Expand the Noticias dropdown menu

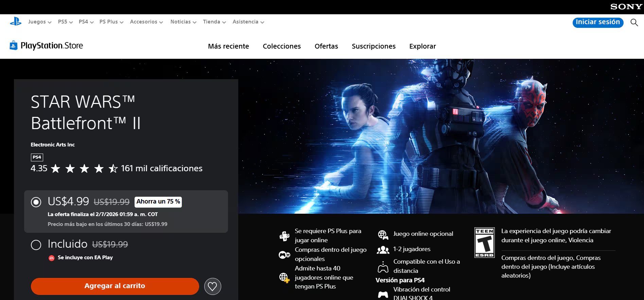click(184, 22)
